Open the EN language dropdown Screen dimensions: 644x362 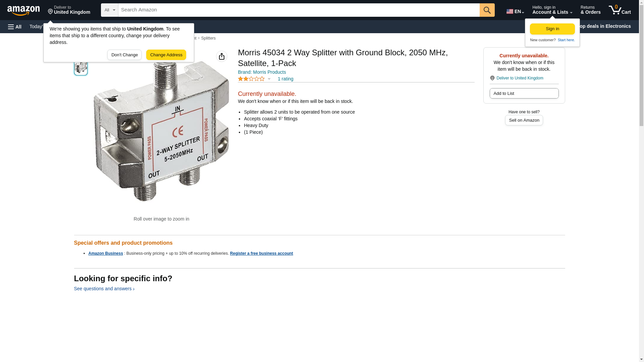point(515,11)
